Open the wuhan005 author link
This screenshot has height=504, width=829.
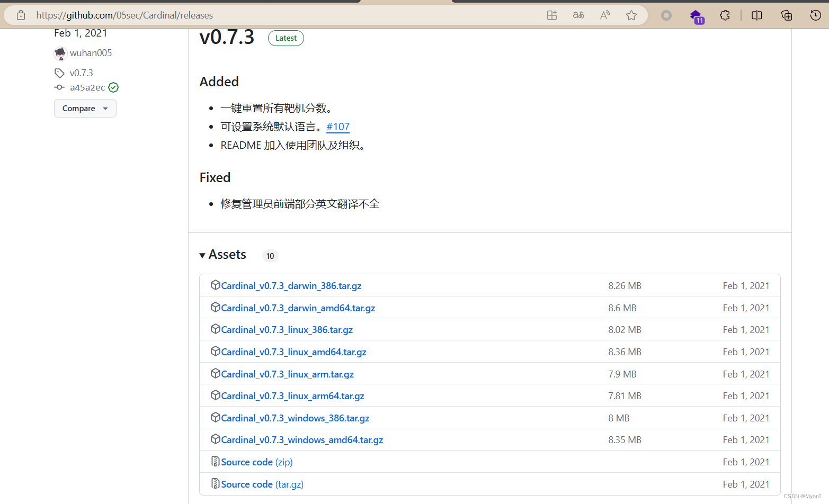[x=91, y=53]
